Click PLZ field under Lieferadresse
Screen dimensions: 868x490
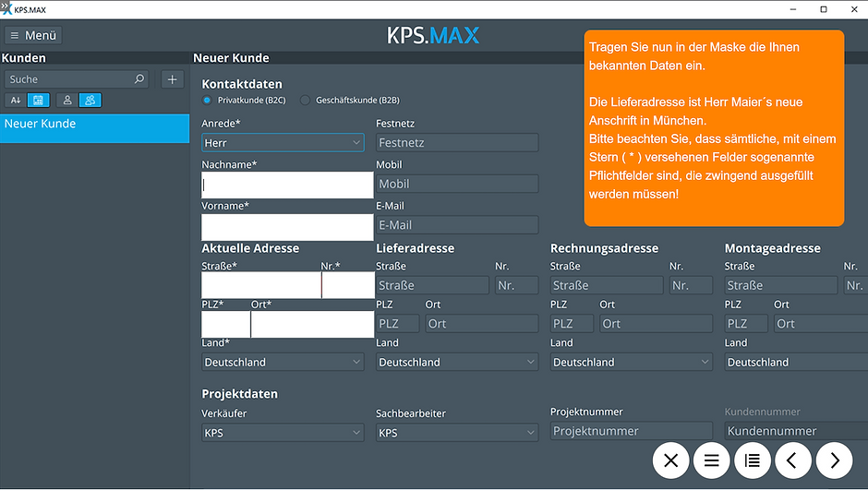pyautogui.click(x=397, y=324)
